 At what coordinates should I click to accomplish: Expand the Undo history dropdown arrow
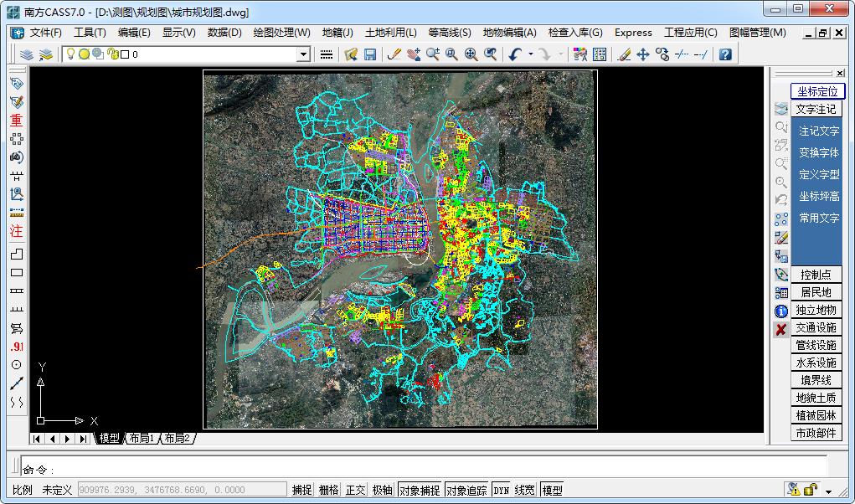(x=531, y=54)
